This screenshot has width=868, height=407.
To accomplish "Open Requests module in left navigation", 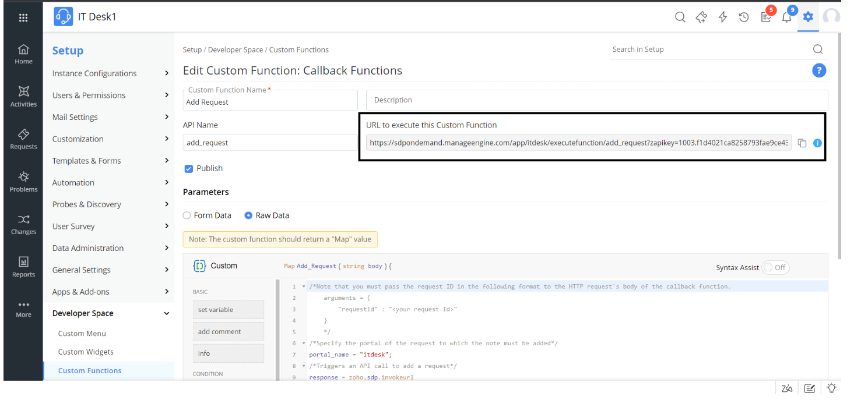I will [23, 139].
